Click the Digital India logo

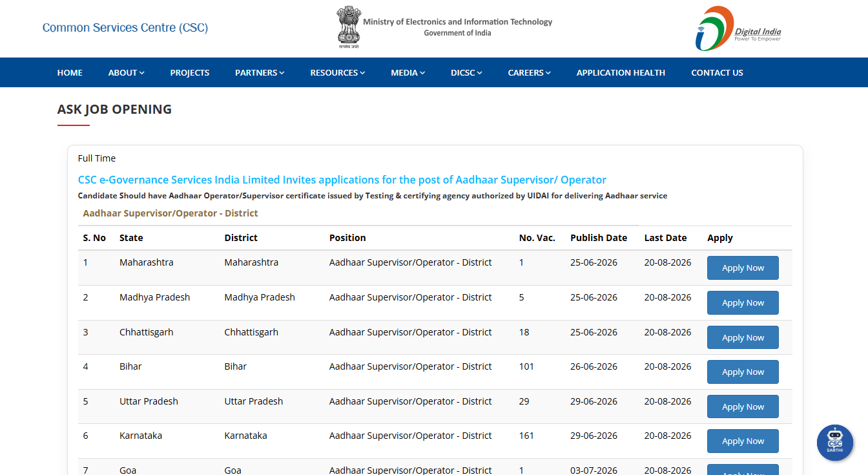(x=738, y=28)
